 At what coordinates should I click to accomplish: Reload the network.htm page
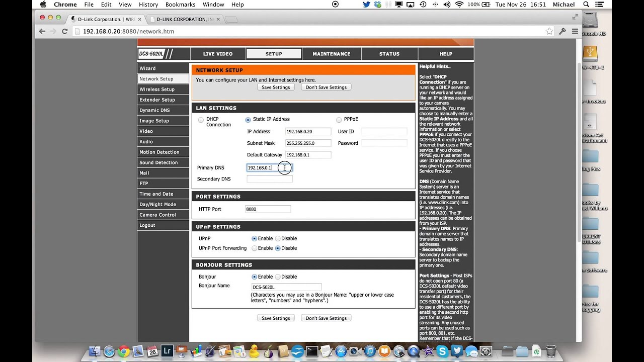click(x=64, y=31)
